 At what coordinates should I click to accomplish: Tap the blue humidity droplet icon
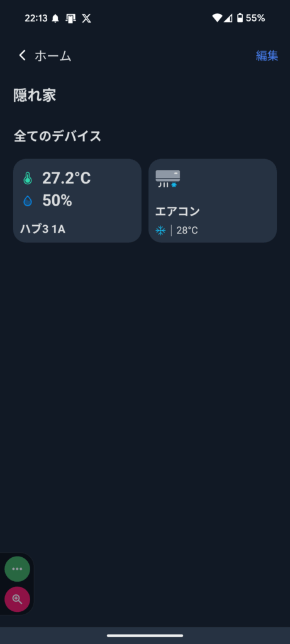tap(28, 201)
